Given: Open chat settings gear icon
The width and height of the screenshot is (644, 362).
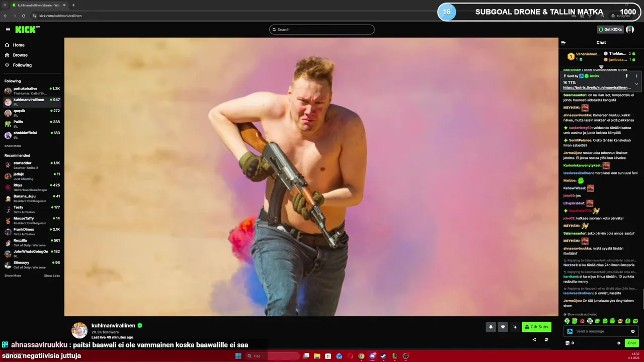Looking at the screenshot, I should pos(619,343).
